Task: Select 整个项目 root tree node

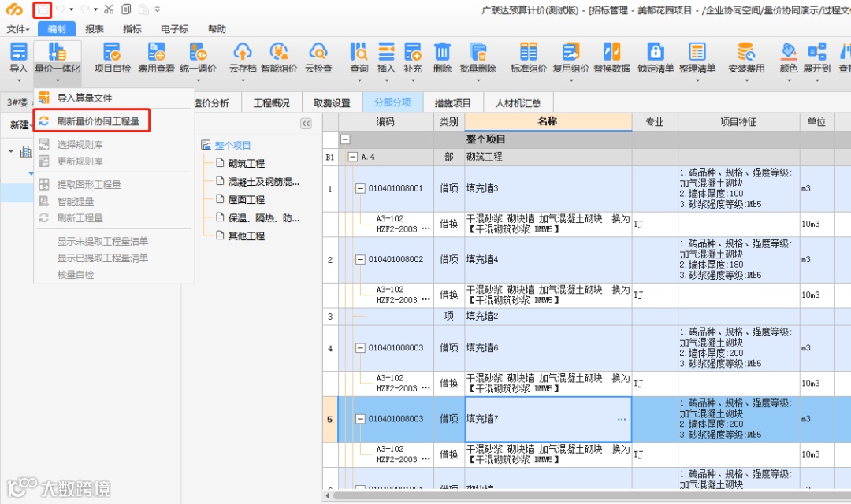Action: click(x=232, y=146)
